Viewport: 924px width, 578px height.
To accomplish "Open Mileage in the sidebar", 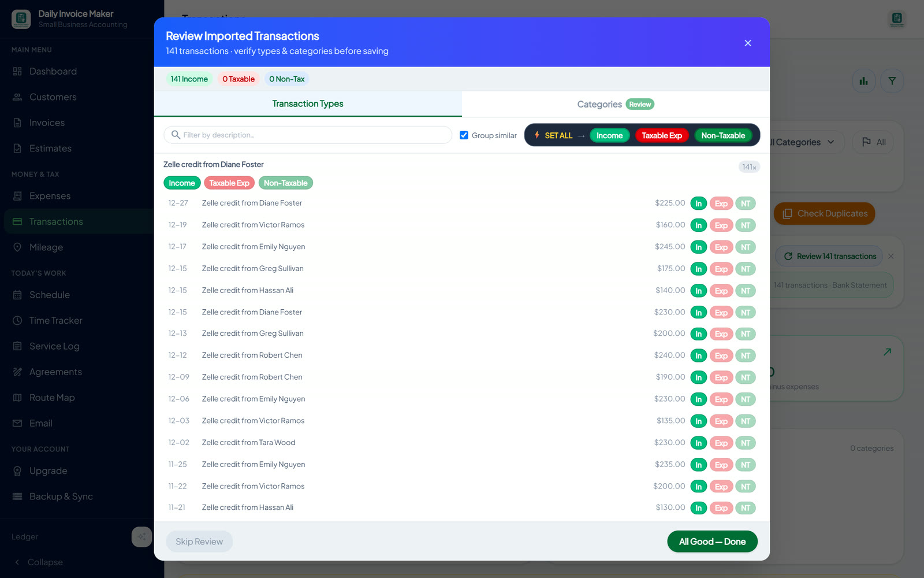I will [x=46, y=247].
